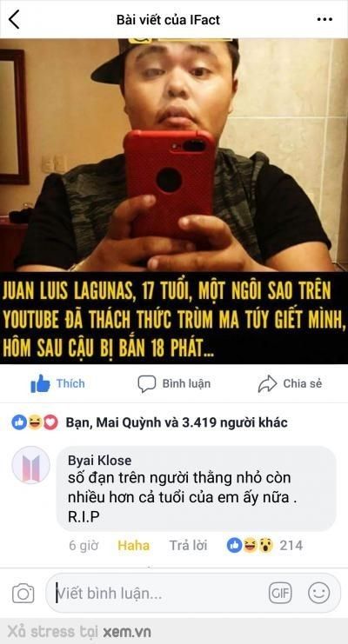
Task: Tap the Bình luận speech bubble icon
Action: (x=147, y=383)
